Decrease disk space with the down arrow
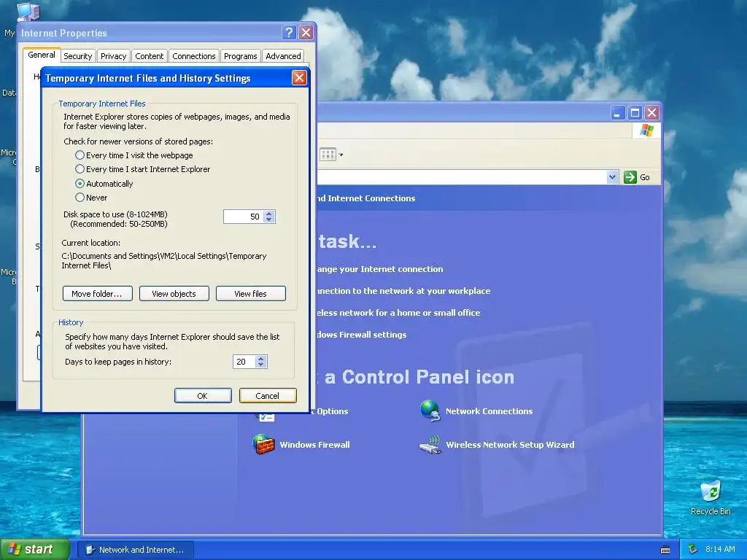Screen dimensions: 747x560 point(269,219)
